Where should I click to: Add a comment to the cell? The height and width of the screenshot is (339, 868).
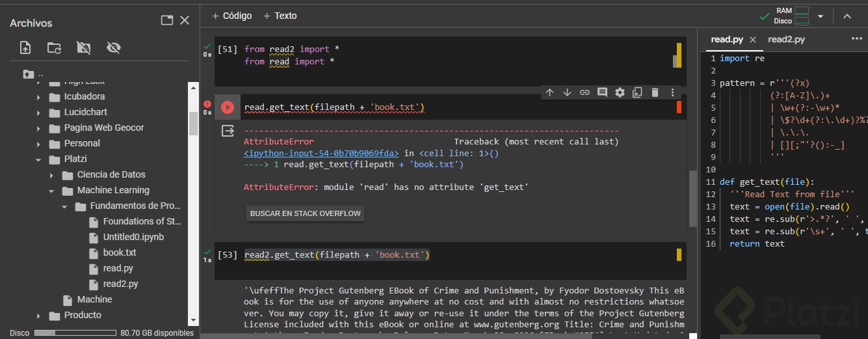click(x=602, y=92)
